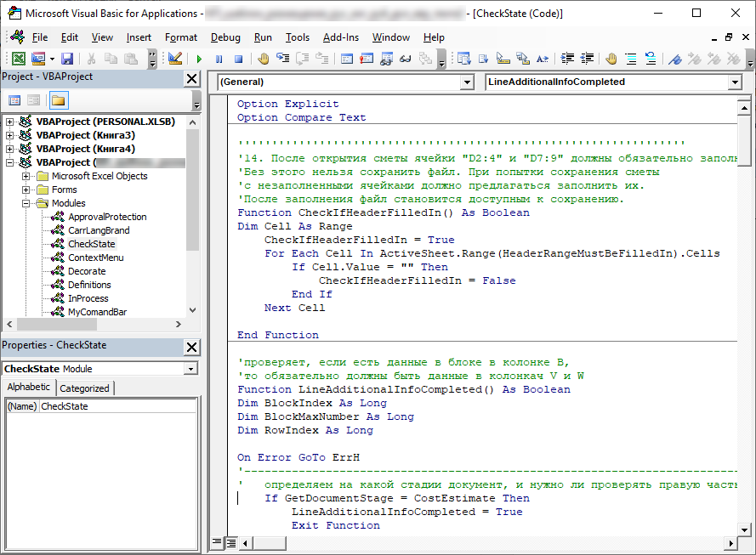Indent the selected code lines
This screenshot has width=756, height=555.
click(x=567, y=59)
